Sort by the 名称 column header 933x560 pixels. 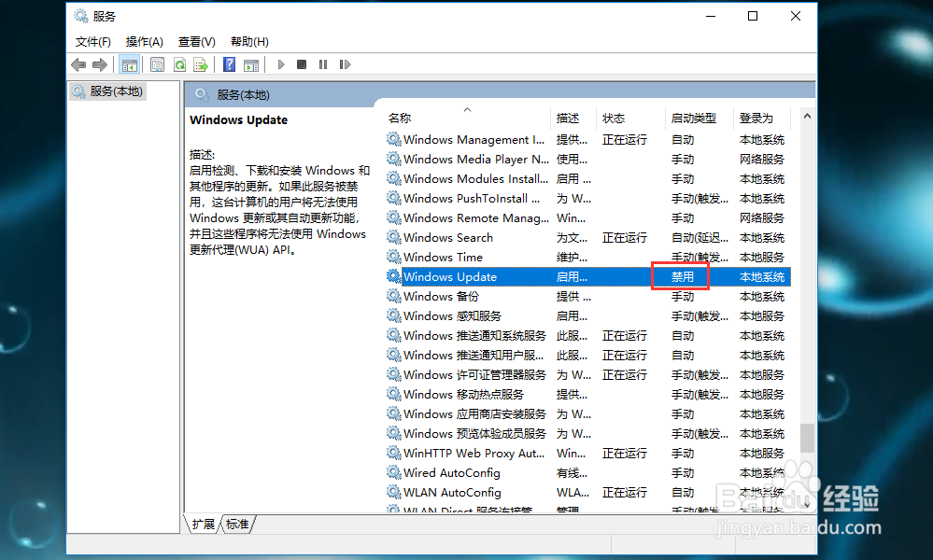click(468, 118)
